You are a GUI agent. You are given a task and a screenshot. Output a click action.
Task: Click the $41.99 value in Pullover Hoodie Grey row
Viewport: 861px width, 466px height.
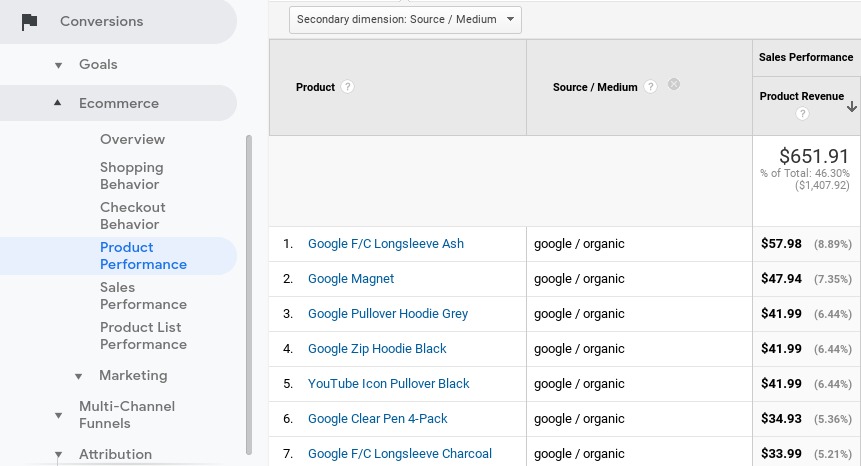[781, 314]
